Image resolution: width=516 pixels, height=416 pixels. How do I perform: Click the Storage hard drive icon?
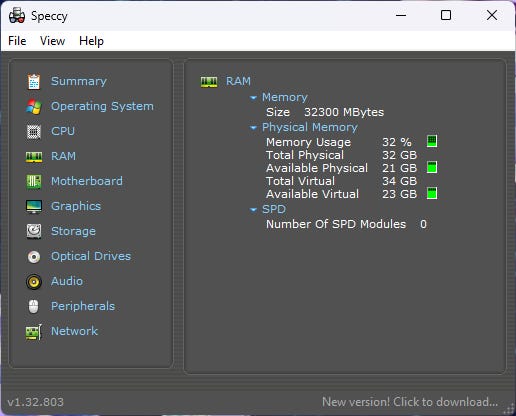[34, 231]
